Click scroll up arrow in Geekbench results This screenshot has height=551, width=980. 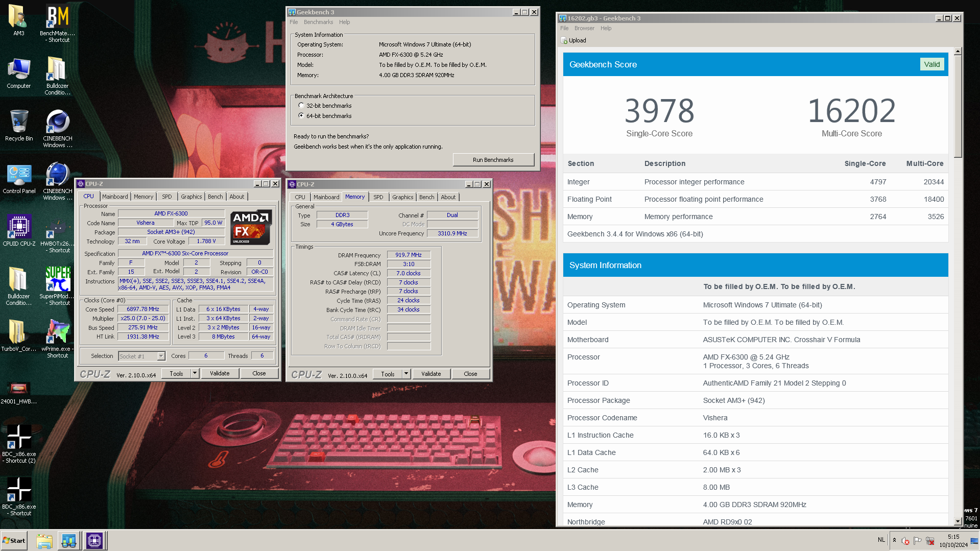pos(958,52)
